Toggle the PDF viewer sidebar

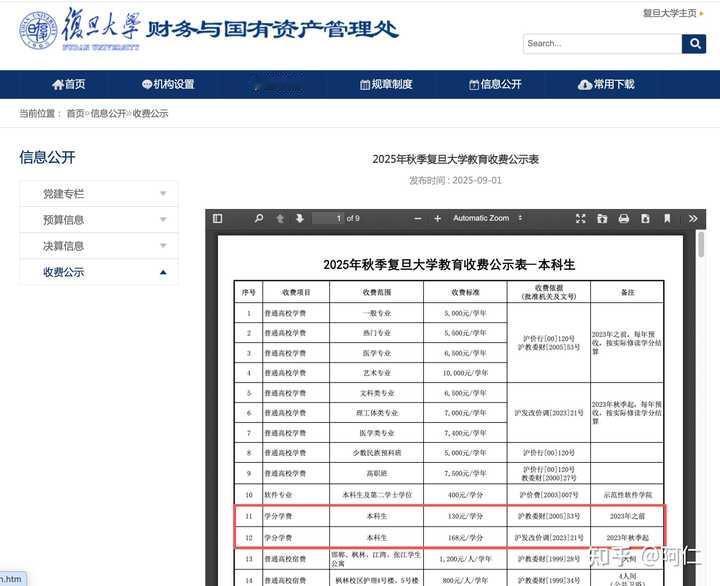point(218,219)
